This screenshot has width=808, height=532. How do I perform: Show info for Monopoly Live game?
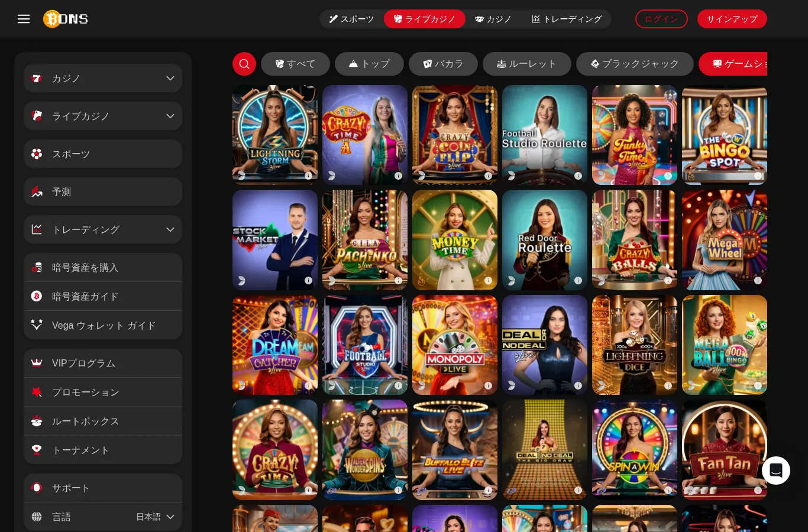click(488, 385)
